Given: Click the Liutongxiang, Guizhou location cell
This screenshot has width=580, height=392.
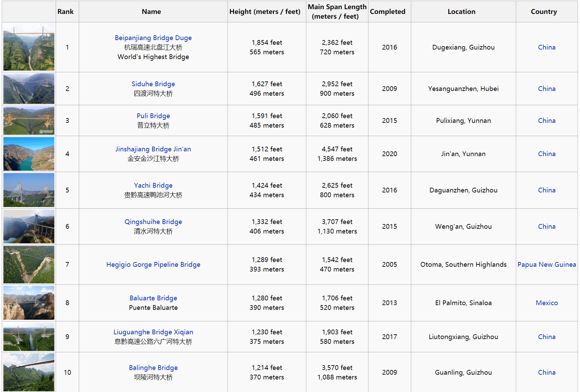Looking at the screenshot, I should coord(463,337).
